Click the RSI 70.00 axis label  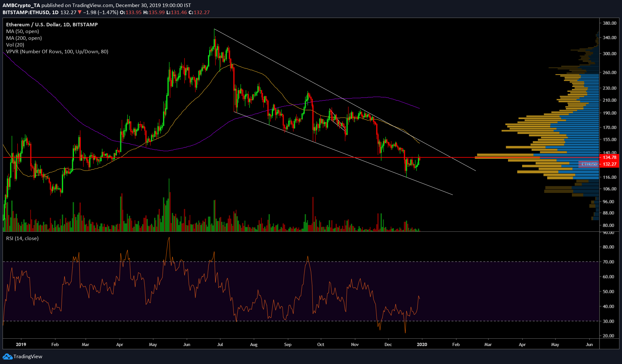[609, 262]
